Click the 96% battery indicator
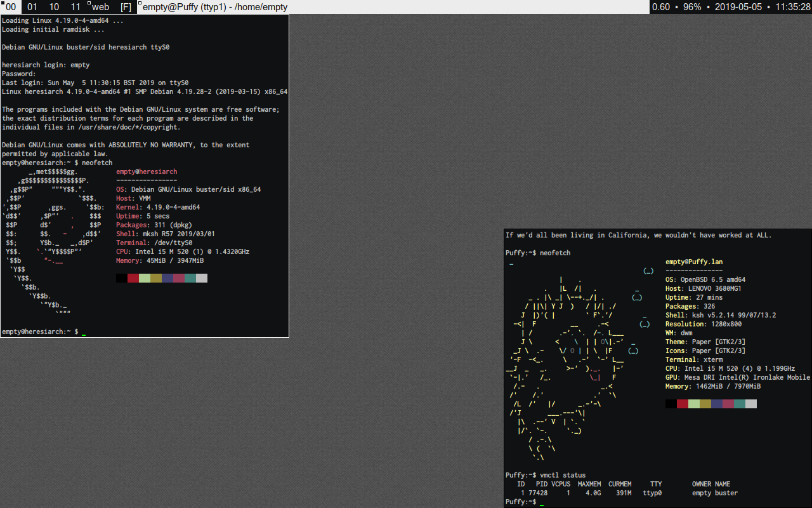This screenshot has height=508, width=812. [x=692, y=7]
